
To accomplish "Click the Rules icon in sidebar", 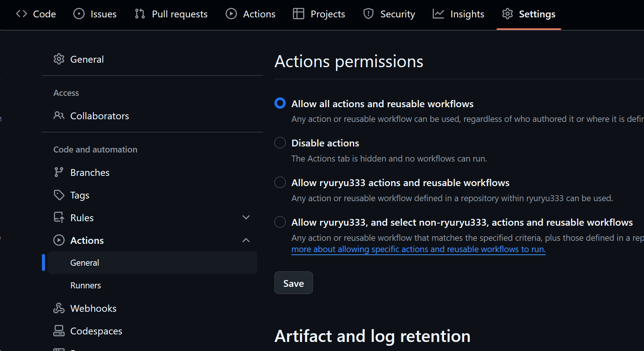I will [x=59, y=217].
